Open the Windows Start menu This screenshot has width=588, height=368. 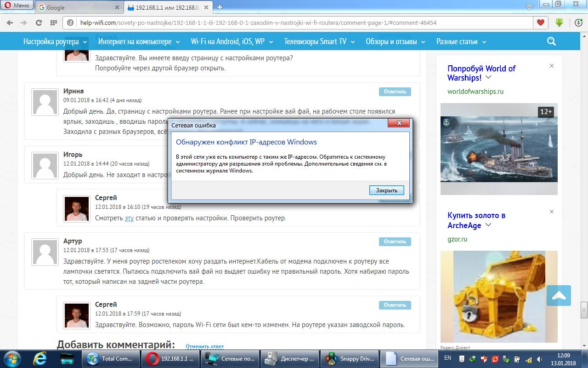[12, 358]
